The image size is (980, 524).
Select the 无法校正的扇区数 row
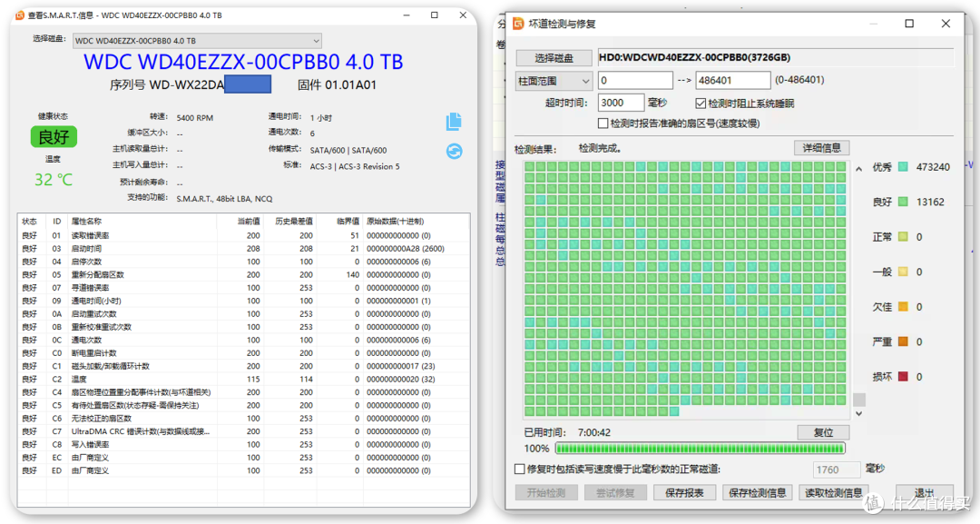[x=244, y=419]
